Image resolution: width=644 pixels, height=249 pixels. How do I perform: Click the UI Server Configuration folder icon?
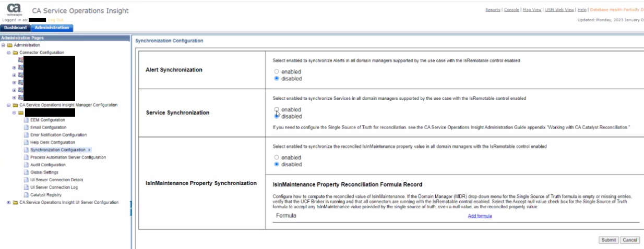[15, 203]
